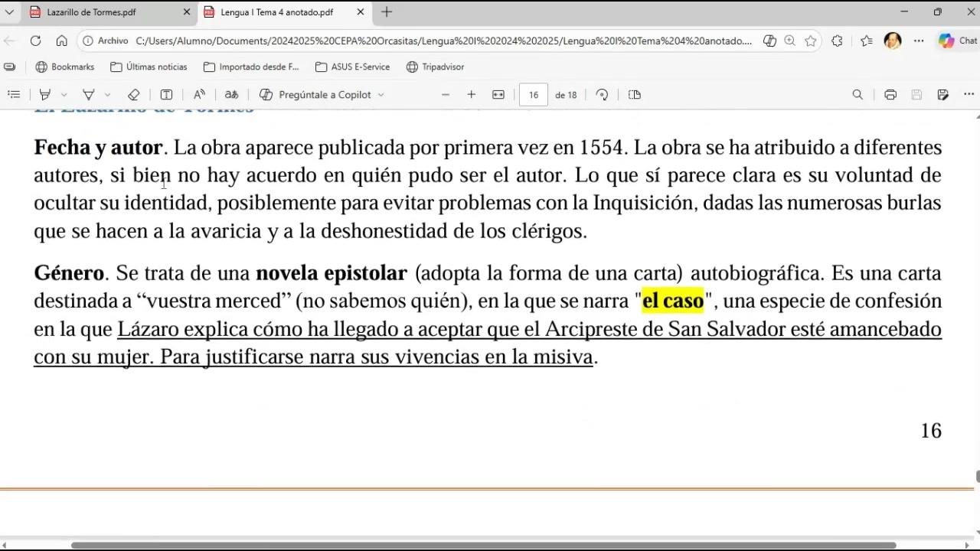This screenshot has height=551, width=980.
Task: Click the bold word "Género"
Action: click(x=69, y=273)
